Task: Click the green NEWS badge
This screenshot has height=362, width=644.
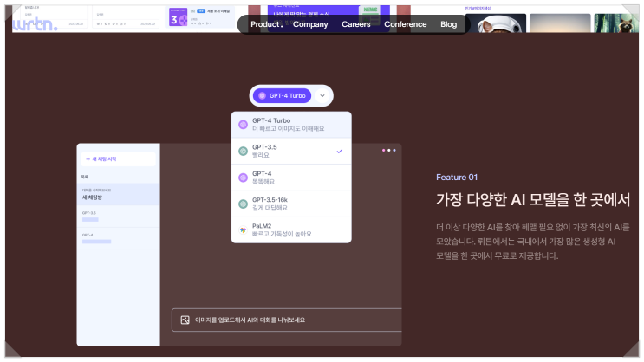Action: (369, 10)
